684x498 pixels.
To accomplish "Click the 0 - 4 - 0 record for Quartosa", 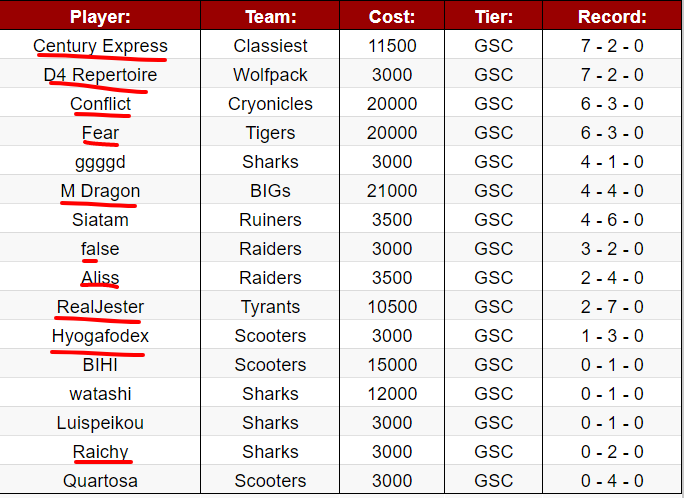I will pyautogui.click(x=612, y=481).
